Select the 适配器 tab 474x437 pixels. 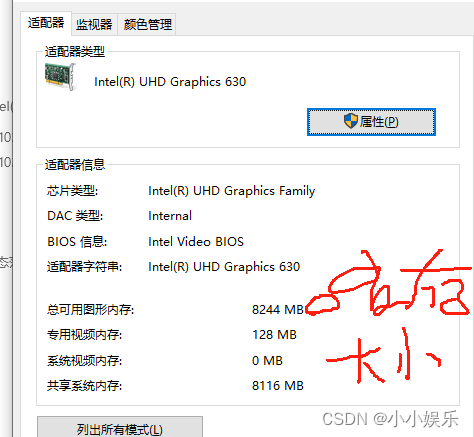coord(46,23)
